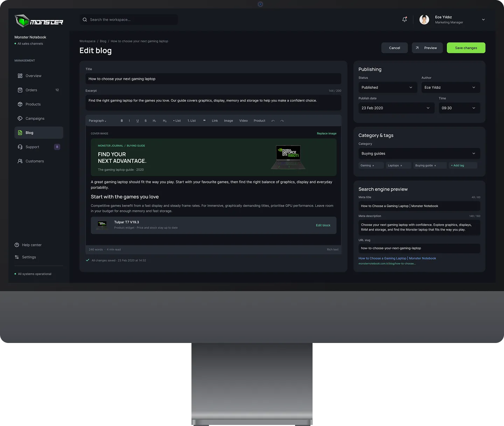Open Customers in the sidebar

[x=39, y=161]
